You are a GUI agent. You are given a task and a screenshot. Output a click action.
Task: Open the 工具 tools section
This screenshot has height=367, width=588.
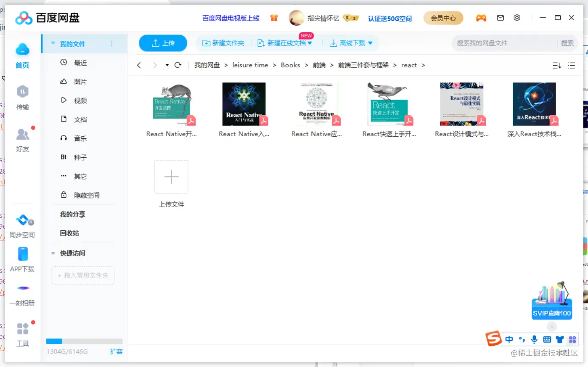pos(22,335)
